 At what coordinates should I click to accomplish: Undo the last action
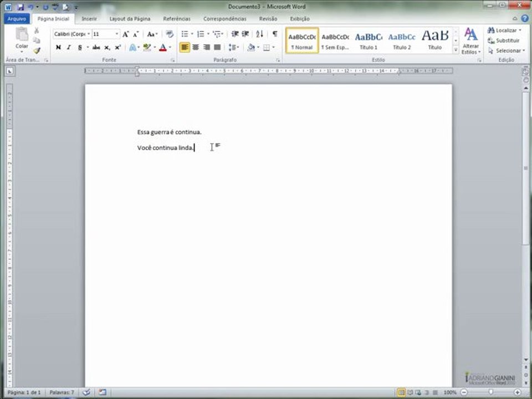click(x=30, y=7)
